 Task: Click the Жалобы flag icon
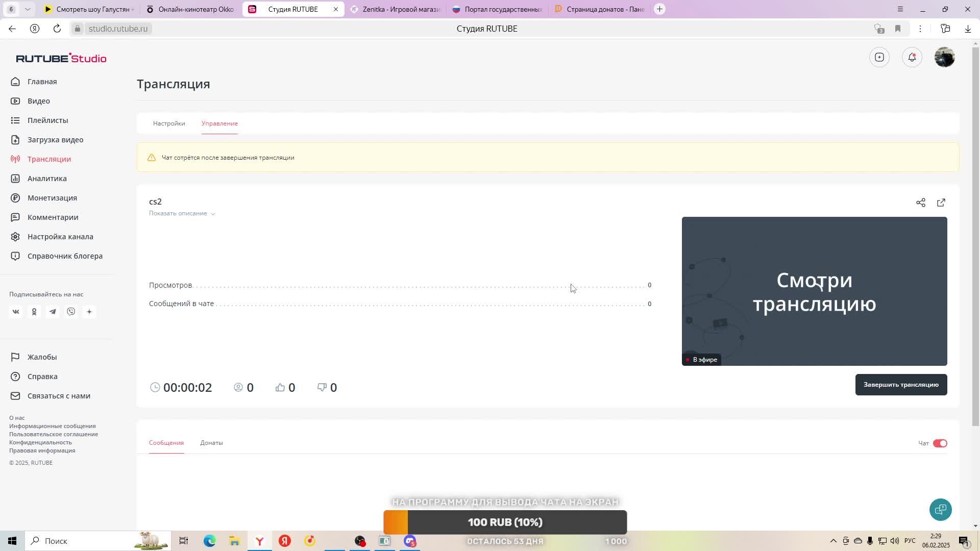point(15,357)
